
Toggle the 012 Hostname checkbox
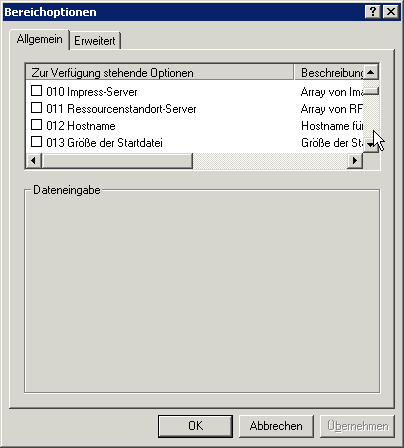pos(36,125)
